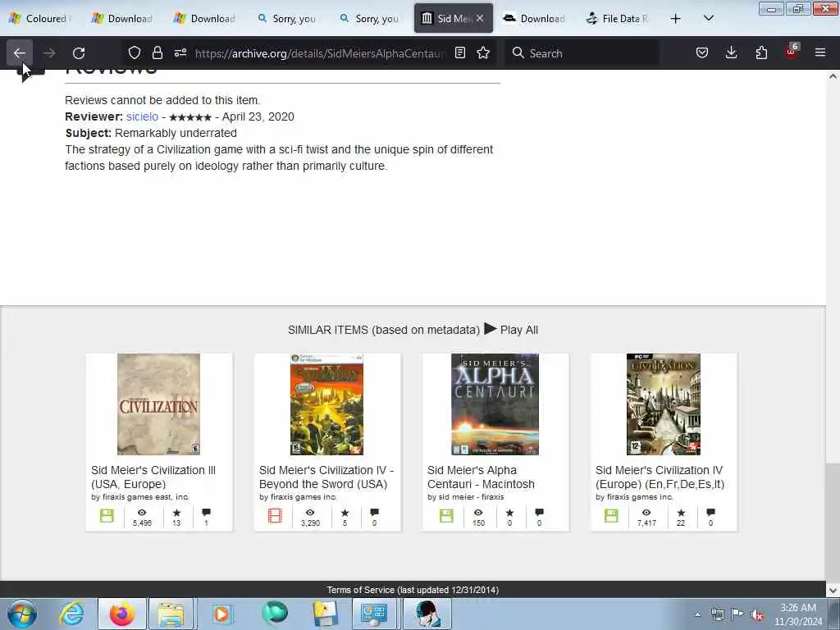Open the Windows Start button
Viewport: 840px width, 630px height.
coord(22,614)
